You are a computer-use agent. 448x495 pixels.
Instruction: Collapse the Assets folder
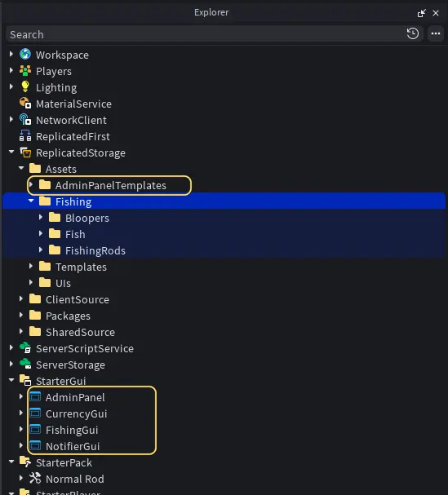pyautogui.click(x=21, y=168)
